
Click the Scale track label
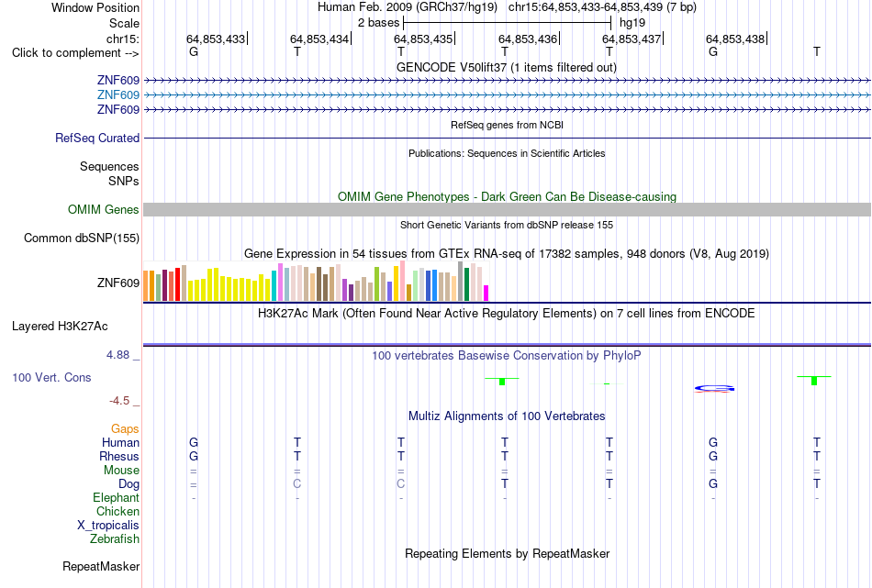tap(124, 23)
